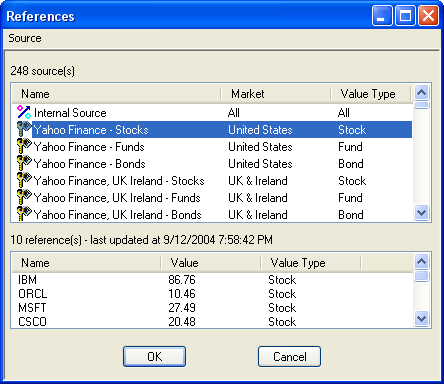The height and width of the screenshot is (384, 444).
Task: Sort sources by Name column header
Action: click(116, 94)
